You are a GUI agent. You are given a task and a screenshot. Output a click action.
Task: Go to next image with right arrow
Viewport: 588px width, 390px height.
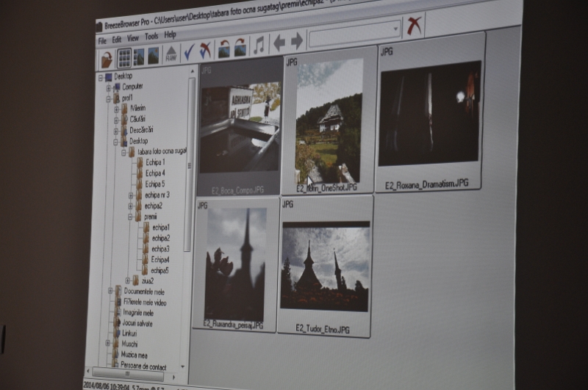click(x=297, y=41)
